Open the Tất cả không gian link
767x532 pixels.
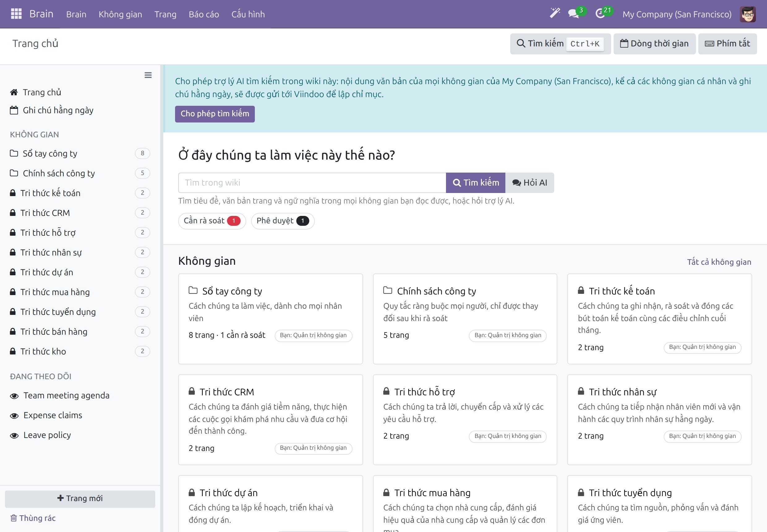(719, 262)
